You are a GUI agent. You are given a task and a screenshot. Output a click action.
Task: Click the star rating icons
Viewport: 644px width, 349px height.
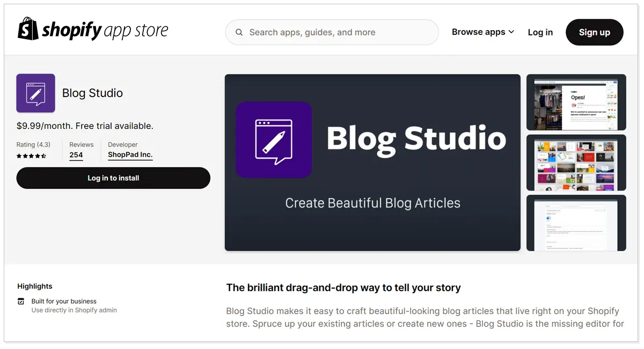[31, 156]
